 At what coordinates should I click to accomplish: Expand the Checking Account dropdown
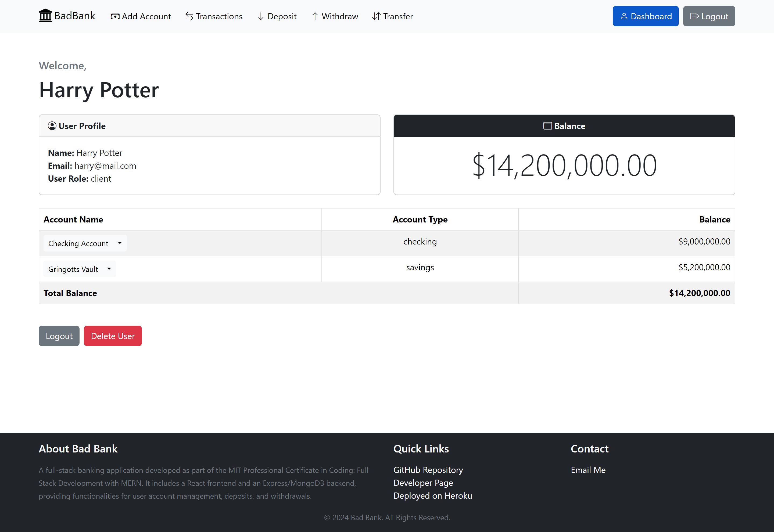(85, 243)
